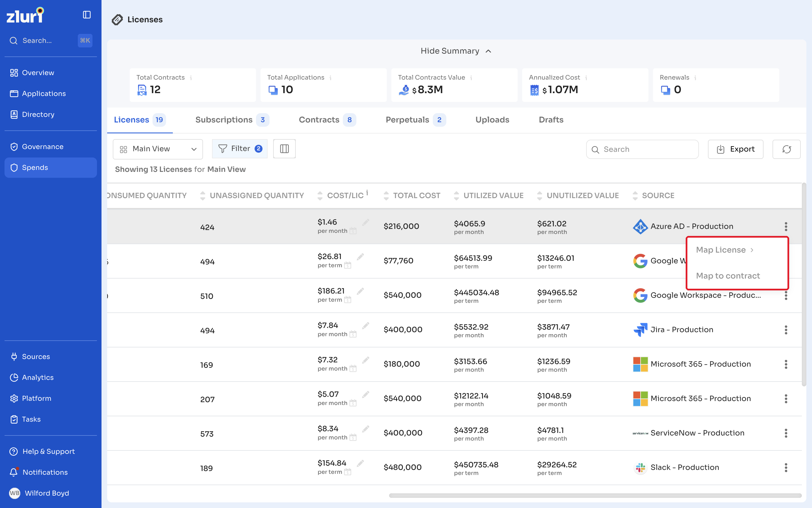Screen dimensions: 812x508
Task: Open the Drafts tab
Action: click(x=551, y=120)
